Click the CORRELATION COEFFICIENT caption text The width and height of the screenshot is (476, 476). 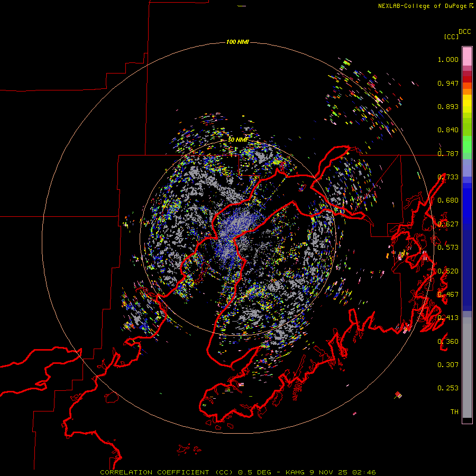pos(237,472)
